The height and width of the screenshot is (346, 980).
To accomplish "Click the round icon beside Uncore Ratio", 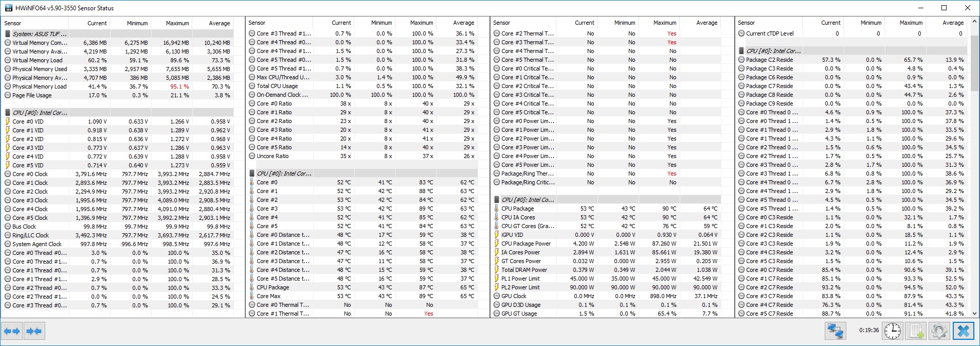I will click(252, 156).
